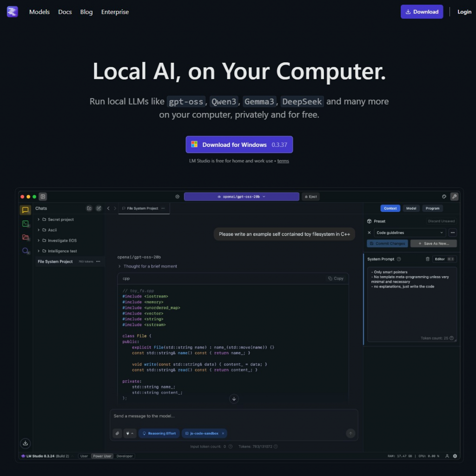Enable Developer mode in the status bar

coord(125,456)
